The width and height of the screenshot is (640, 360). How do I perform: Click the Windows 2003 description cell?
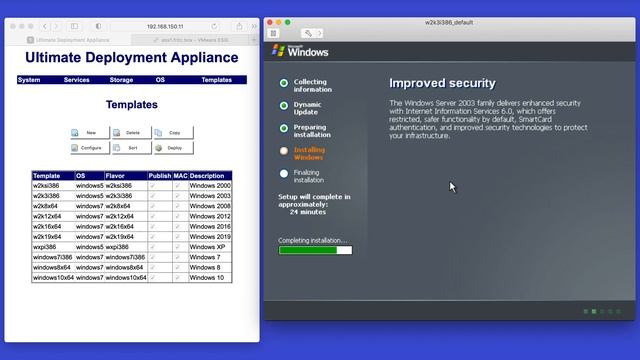tap(210, 196)
